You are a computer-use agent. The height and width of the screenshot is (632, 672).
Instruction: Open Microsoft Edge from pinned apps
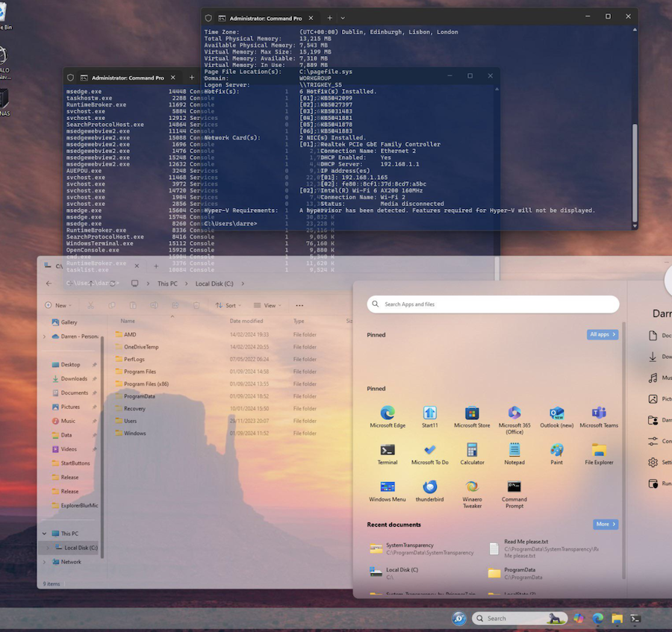tap(388, 416)
